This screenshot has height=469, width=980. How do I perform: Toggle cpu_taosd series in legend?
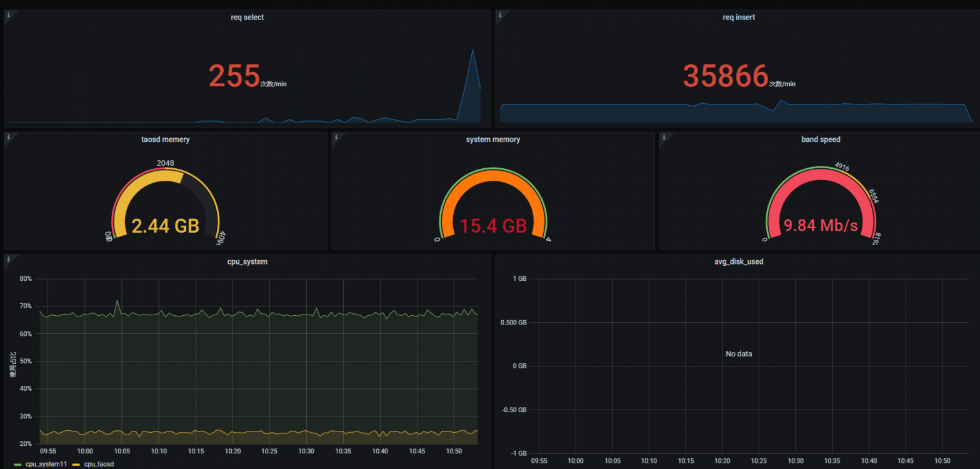[x=99, y=465]
